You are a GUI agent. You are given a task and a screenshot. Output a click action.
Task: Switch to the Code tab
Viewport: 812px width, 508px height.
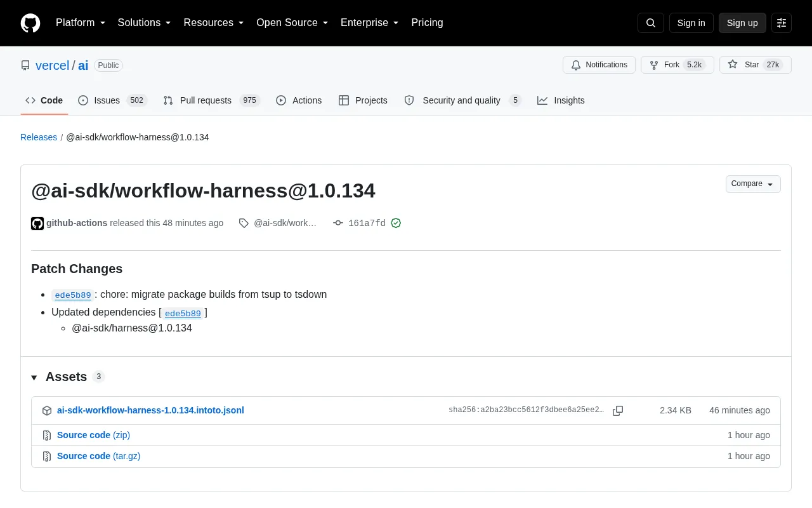click(44, 100)
